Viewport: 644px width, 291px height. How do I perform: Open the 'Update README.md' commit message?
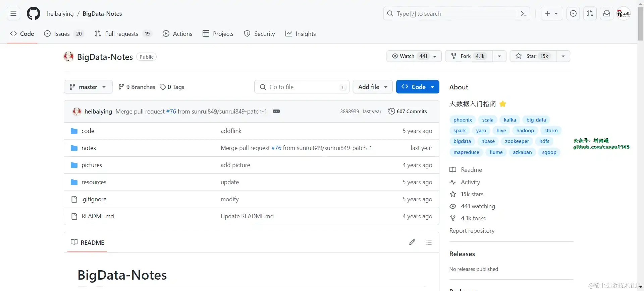point(247,216)
